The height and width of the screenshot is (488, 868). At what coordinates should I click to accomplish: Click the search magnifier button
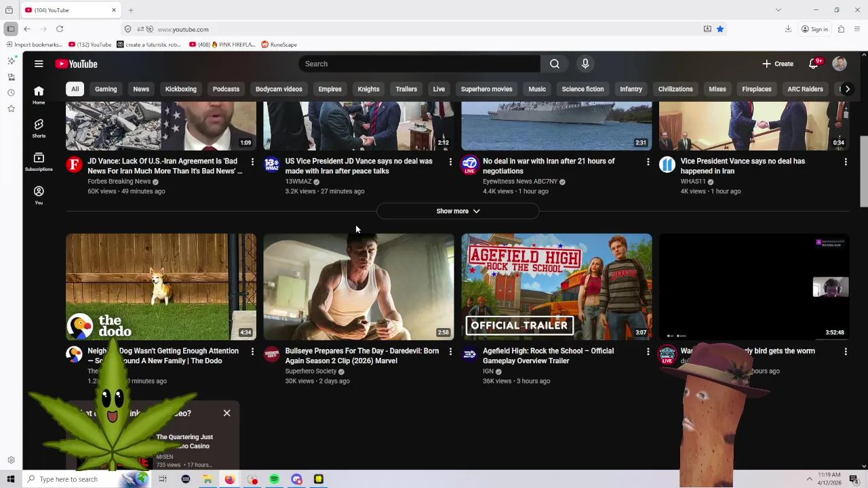tap(555, 64)
